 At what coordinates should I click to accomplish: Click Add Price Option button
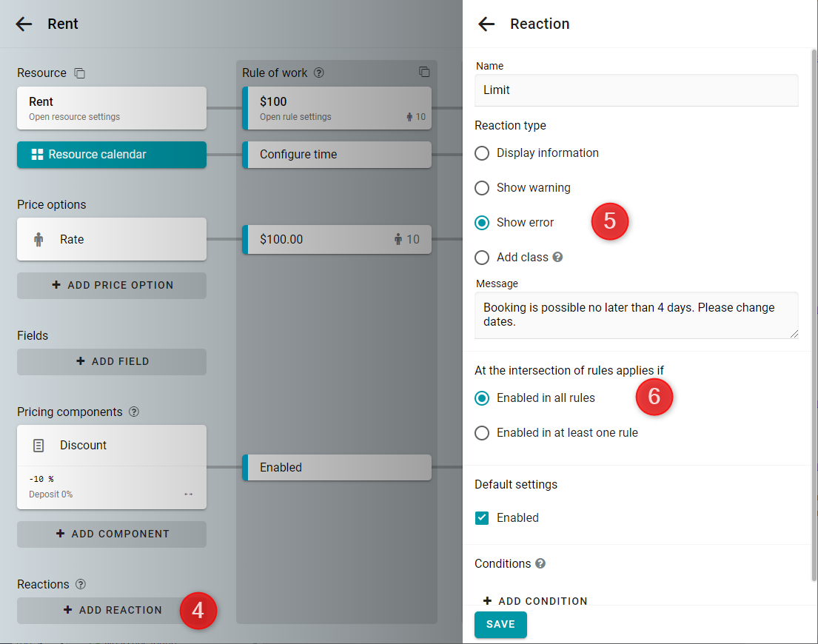[112, 285]
